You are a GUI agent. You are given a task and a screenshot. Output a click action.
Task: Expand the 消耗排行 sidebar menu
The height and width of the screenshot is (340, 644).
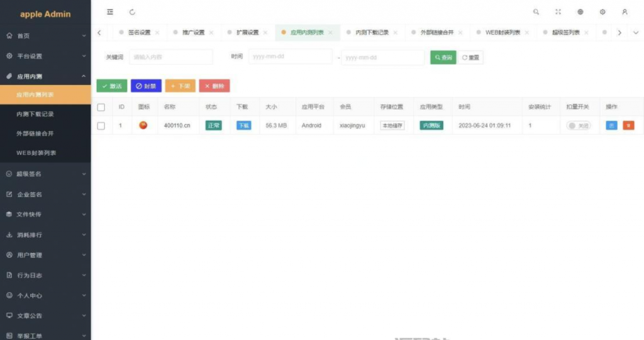[x=84, y=235]
